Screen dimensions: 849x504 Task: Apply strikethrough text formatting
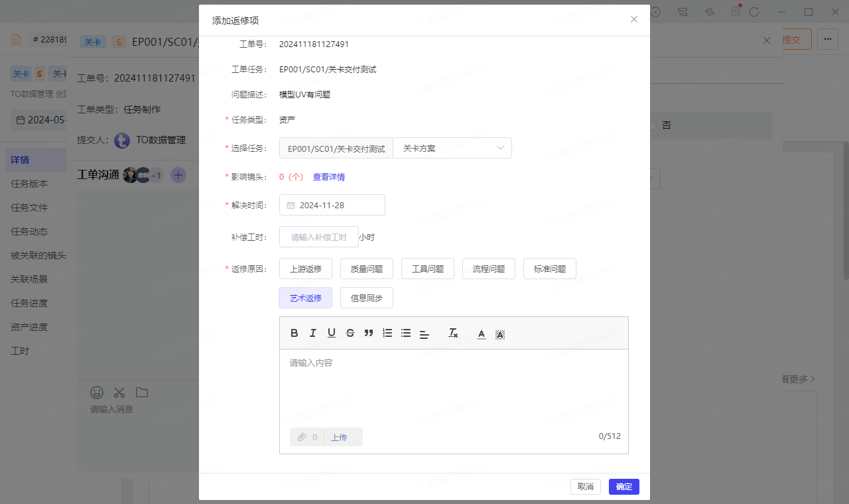click(x=350, y=334)
